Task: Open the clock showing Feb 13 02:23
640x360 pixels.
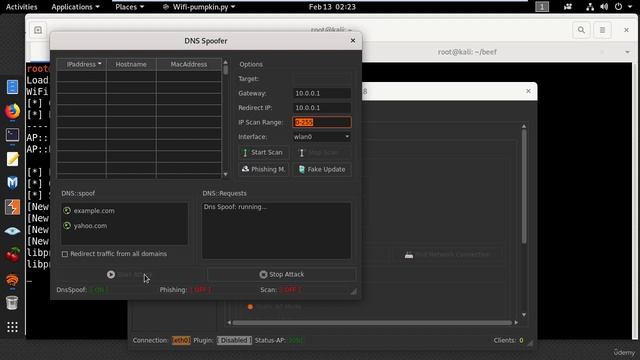Action: [x=332, y=7]
